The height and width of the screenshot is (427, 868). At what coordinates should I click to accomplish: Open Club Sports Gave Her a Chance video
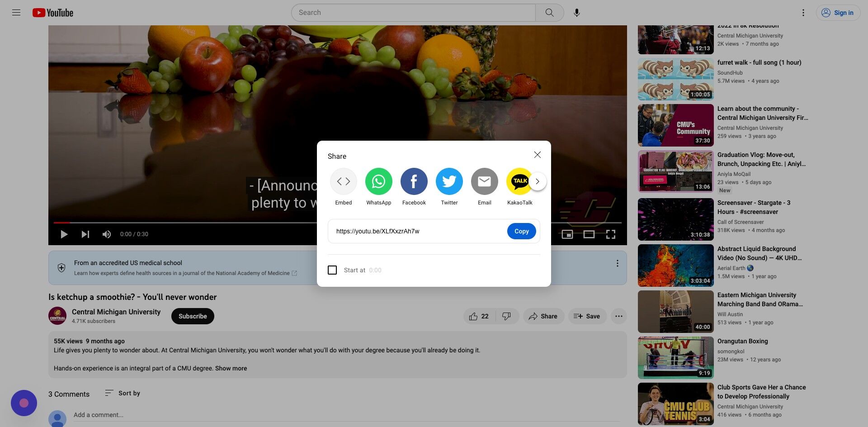762,392
